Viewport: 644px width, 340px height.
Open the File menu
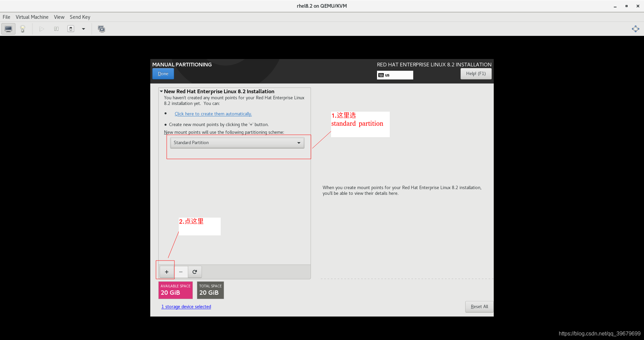(6, 17)
